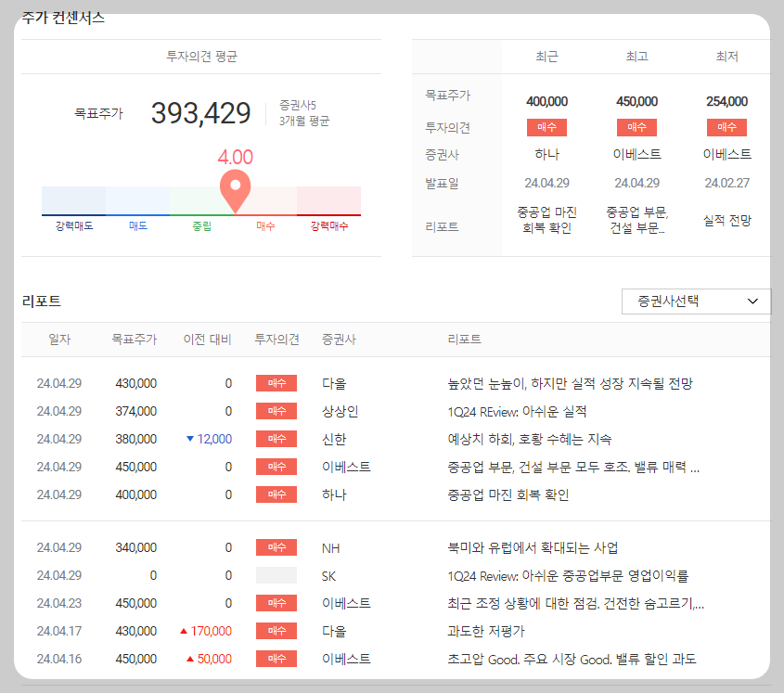Click the date 24.02.27 in 최저 column
This screenshot has height=693, width=784.
(727, 183)
